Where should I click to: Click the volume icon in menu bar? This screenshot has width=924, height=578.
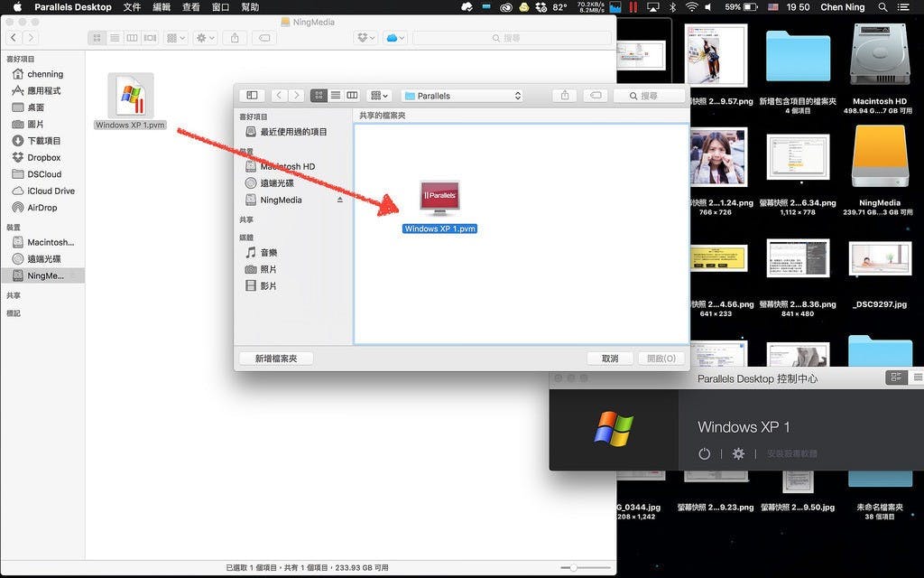tap(707, 7)
